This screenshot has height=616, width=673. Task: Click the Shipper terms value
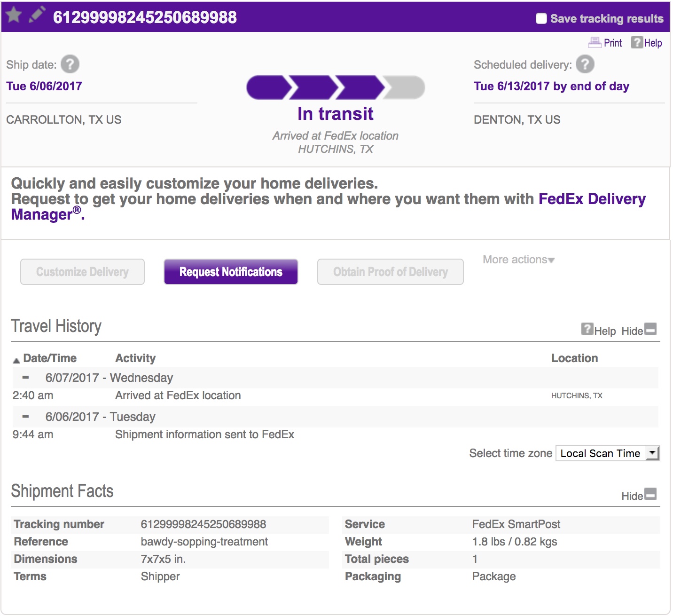160,577
